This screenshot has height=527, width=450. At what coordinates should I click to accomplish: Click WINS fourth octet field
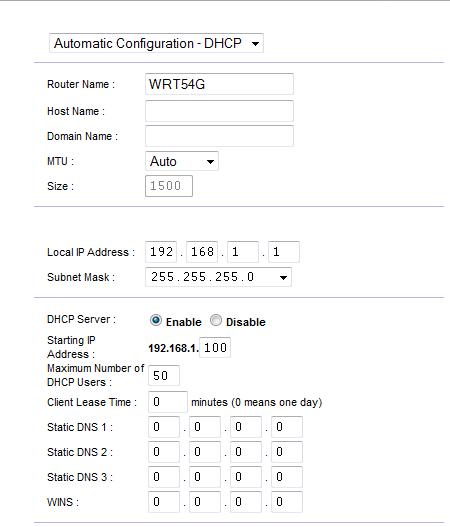click(x=287, y=502)
